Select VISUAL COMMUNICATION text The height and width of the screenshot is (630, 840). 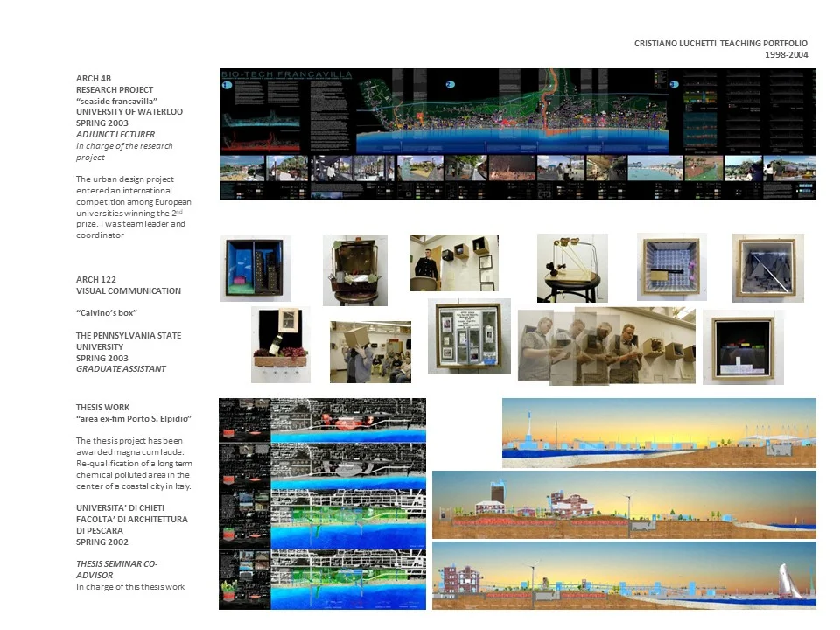[129, 290]
